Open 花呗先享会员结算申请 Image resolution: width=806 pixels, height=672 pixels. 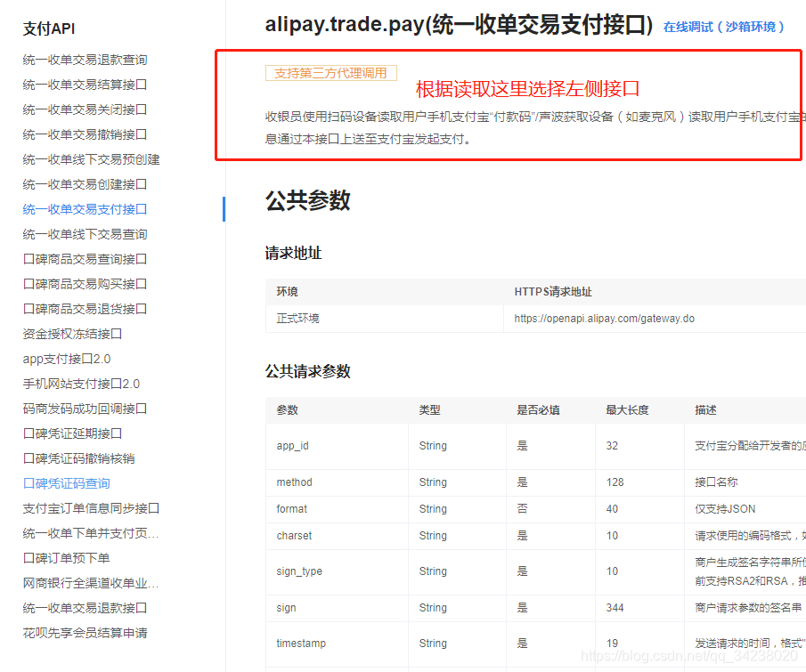85,633
